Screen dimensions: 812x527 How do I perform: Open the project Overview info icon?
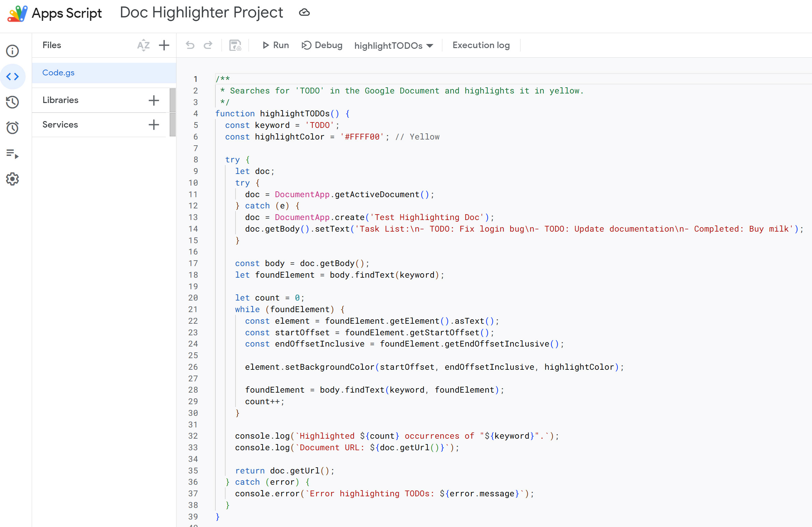(13, 51)
